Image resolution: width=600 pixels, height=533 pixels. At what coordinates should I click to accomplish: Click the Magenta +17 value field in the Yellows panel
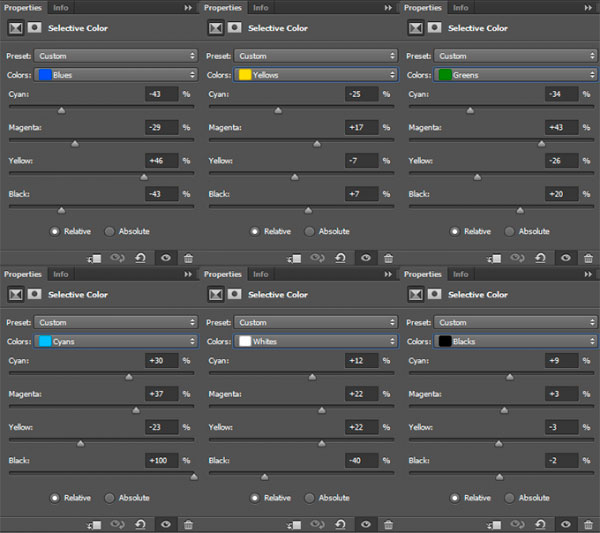(362, 127)
